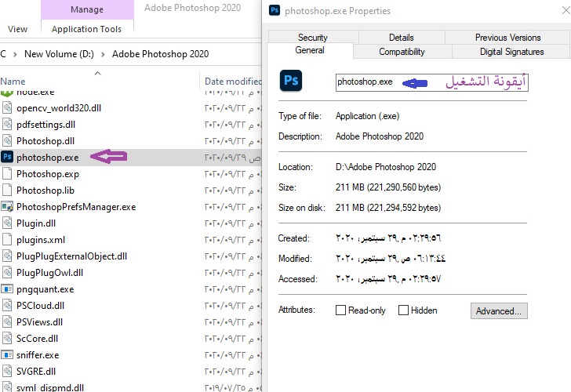Click the Advanced... attributes button

[499, 311]
